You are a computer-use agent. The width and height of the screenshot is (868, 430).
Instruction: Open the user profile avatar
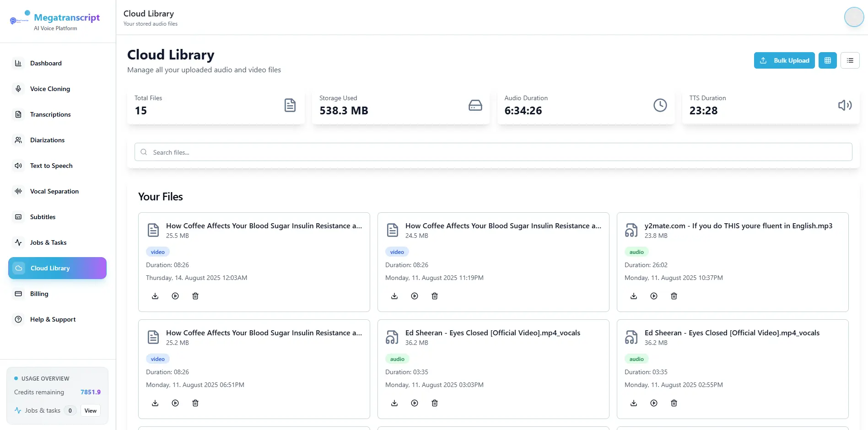pyautogui.click(x=854, y=17)
